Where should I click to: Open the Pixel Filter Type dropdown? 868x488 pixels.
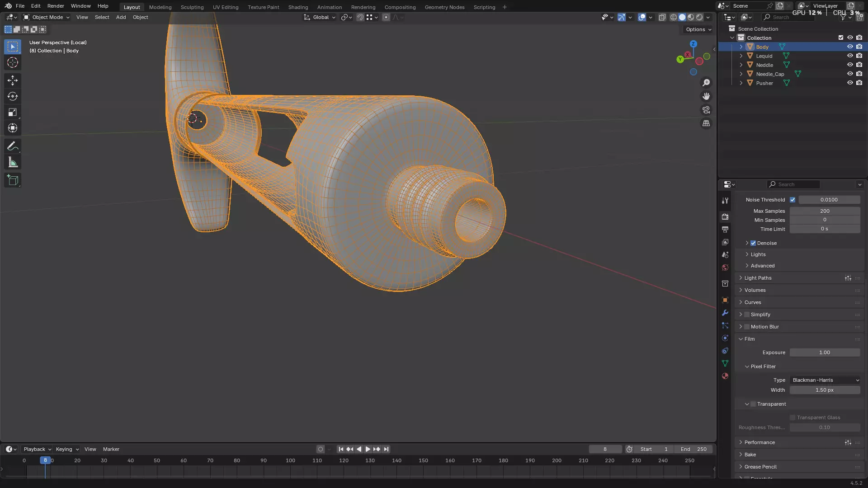(x=825, y=380)
